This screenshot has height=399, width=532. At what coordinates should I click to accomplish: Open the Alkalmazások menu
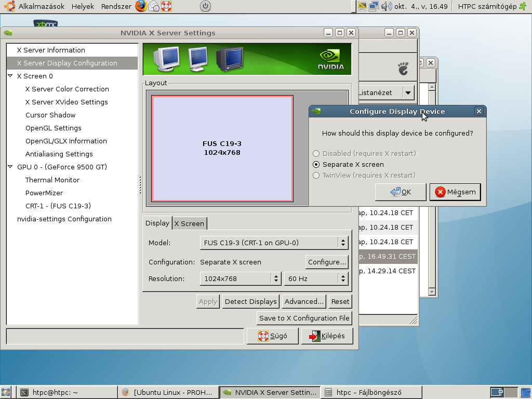click(42, 6)
